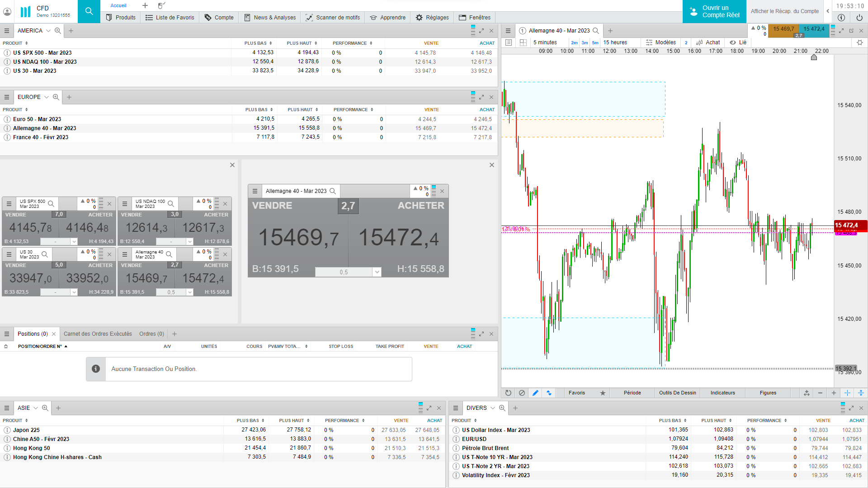Toggle the 5m quick timeframe
Image resolution: width=868 pixels, height=488 pixels.
[x=595, y=43]
